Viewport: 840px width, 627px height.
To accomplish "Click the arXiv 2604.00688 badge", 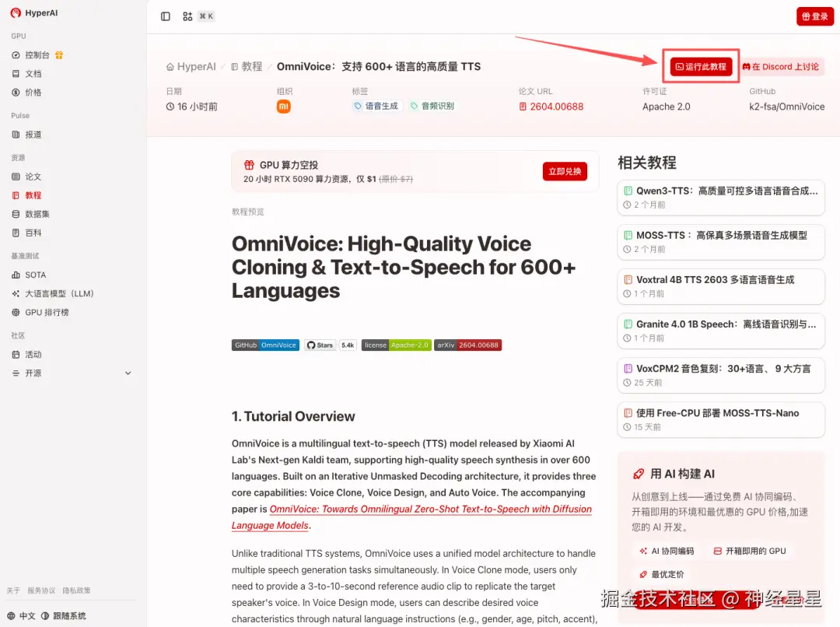I will tap(467, 345).
